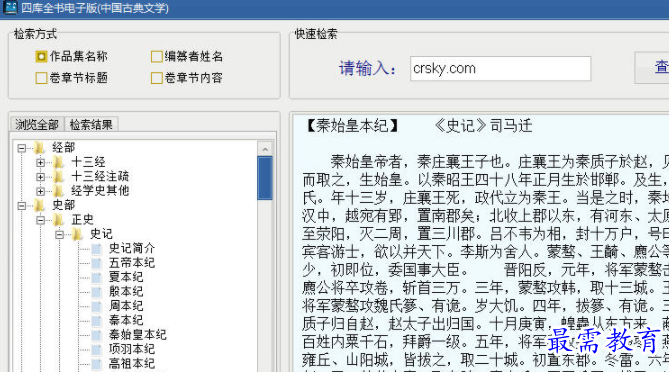The height and width of the screenshot is (372, 669).
Task: Collapse the 史记 tree node
Action: point(59,234)
